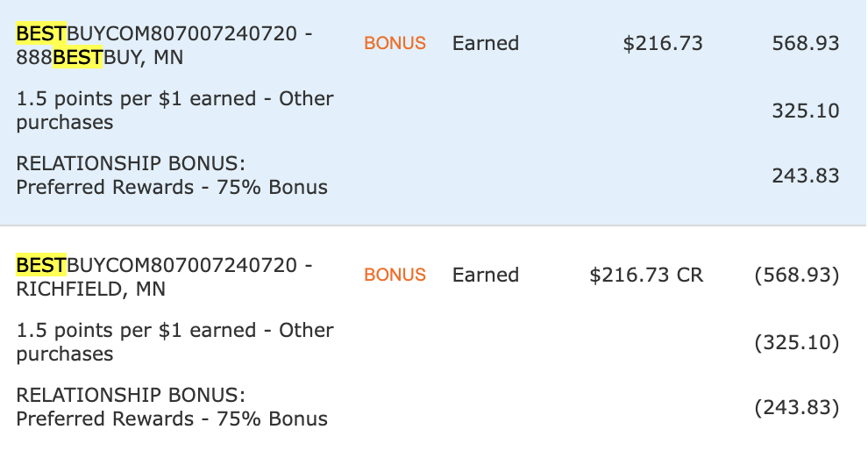
Task: Click second '1.5 points per $1 earned' text
Action: pos(136,330)
